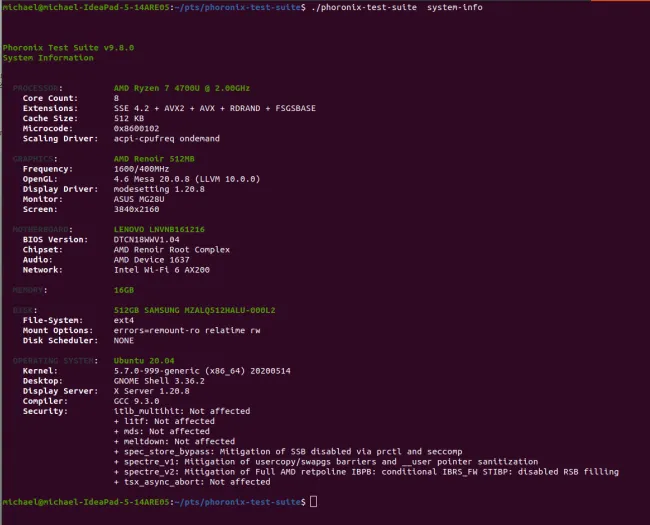Click the '3840x2160' screen resolution value
The height and width of the screenshot is (525, 650).
(136, 210)
